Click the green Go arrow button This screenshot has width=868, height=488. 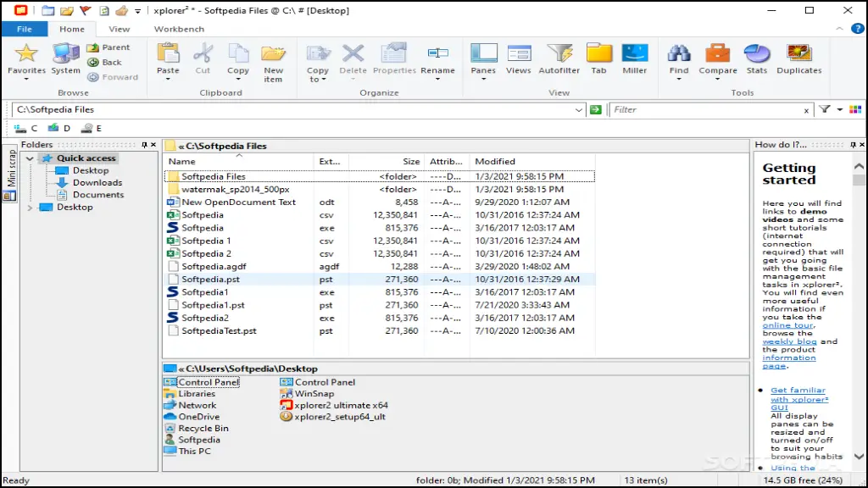pyautogui.click(x=596, y=109)
